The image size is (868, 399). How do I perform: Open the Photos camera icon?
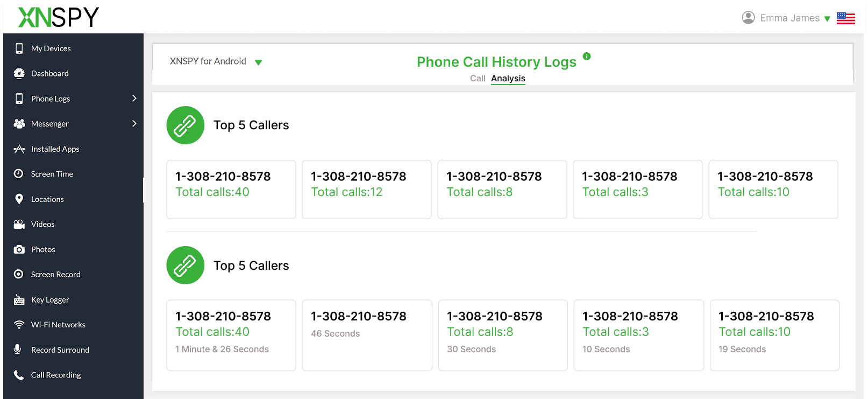coord(19,249)
